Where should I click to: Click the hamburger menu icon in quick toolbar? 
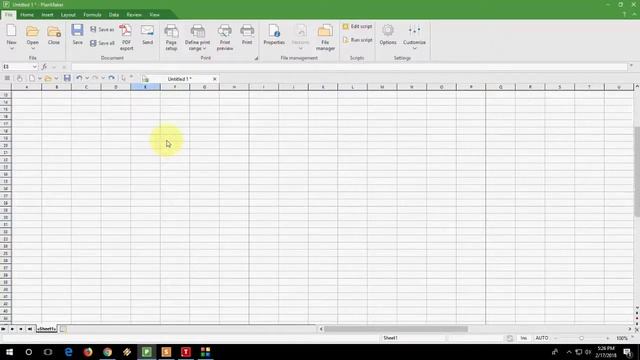pyautogui.click(x=7, y=78)
